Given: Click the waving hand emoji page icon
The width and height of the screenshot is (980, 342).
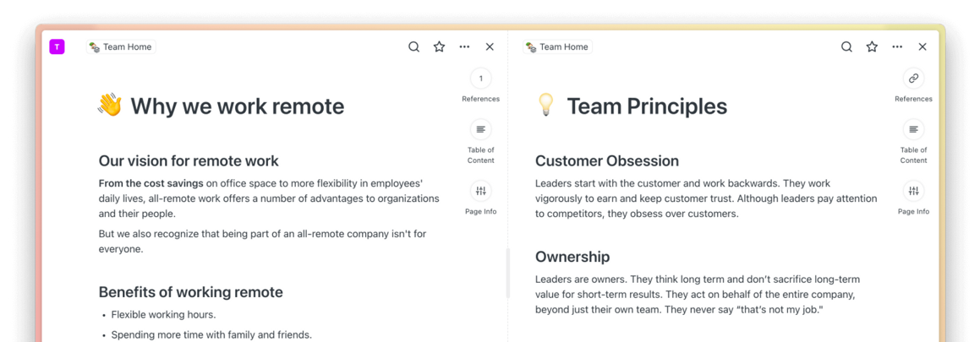Looking at the screenshot, I should coord(109,106).
